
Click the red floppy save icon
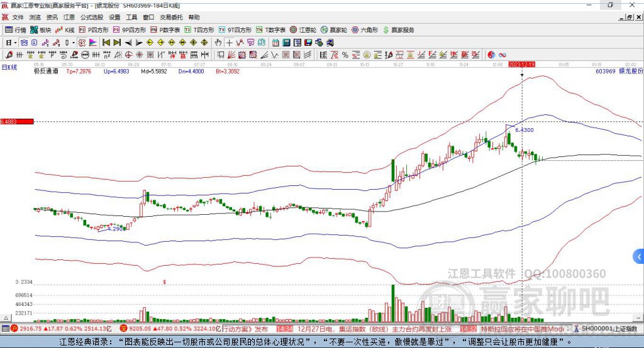pos(308,43)
